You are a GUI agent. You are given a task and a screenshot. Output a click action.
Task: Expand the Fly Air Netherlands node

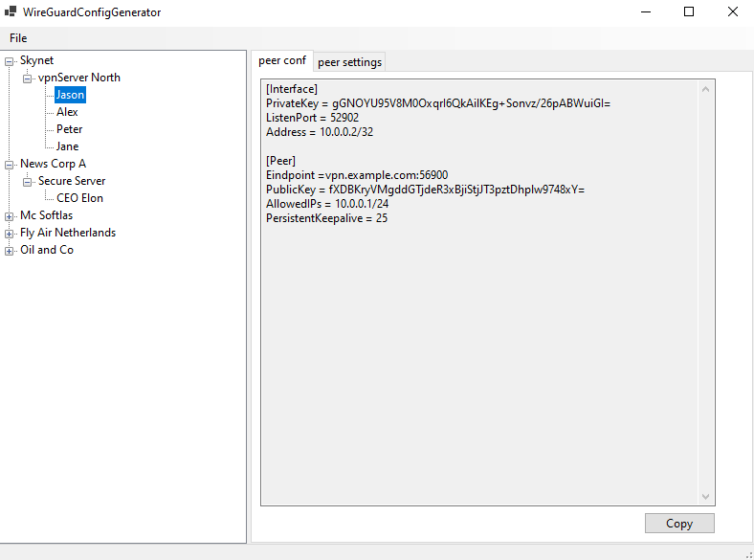(10, 234)
